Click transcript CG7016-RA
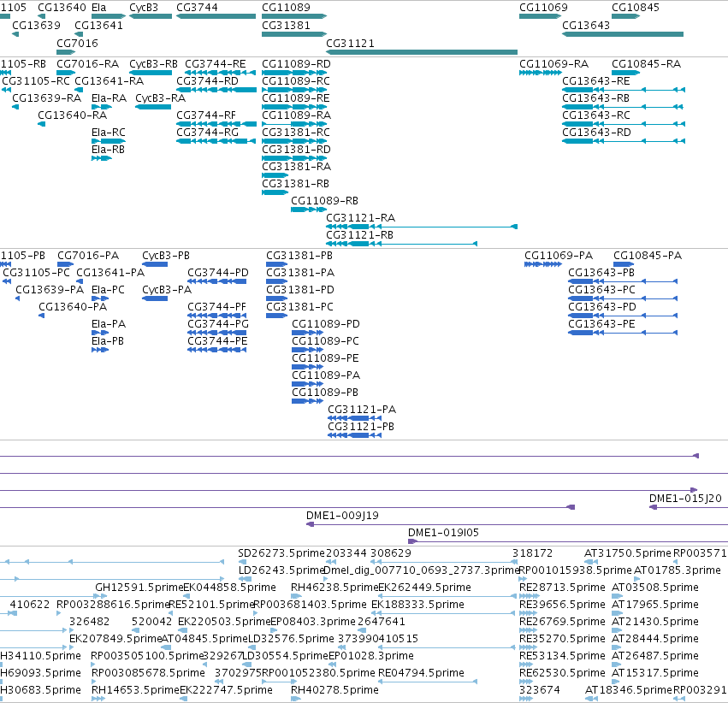728x703 pixels. click(x=88, y=64)
